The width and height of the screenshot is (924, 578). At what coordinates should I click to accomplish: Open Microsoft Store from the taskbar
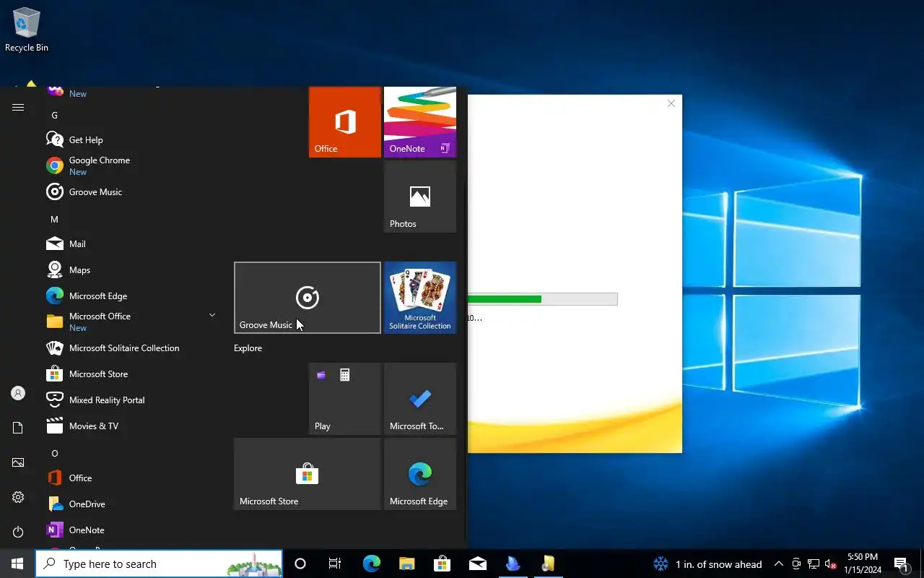pyautogui.click(x=442, y=564)
